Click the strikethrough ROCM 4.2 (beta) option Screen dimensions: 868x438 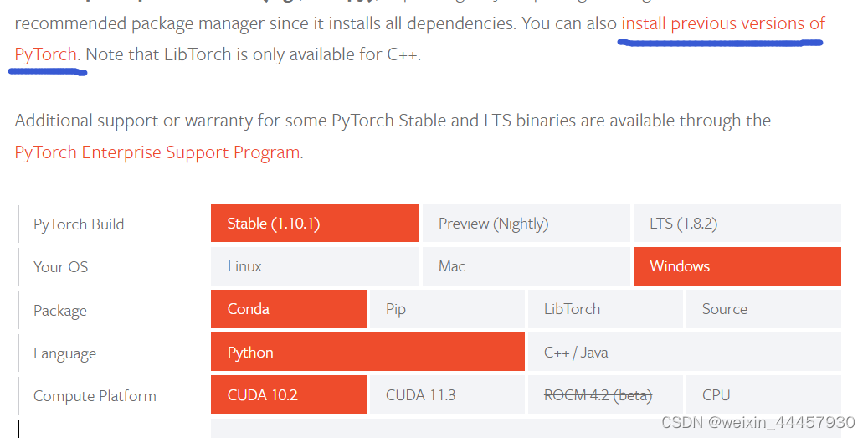tap(605, 394)
